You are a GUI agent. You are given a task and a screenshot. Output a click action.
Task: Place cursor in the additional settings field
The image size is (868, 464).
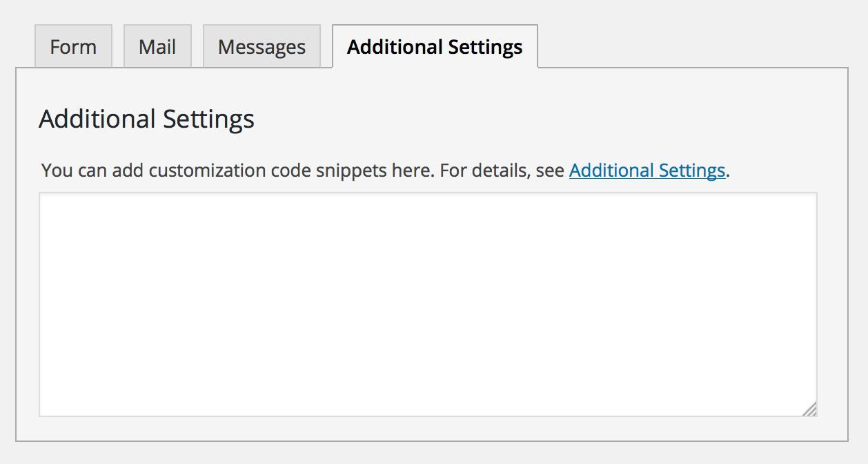coord(428,304)
